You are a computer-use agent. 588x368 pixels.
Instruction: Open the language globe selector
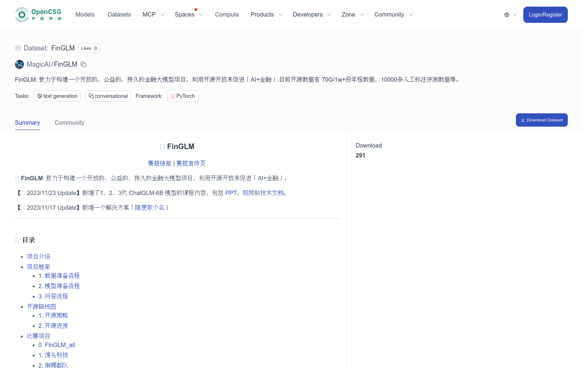coord(507,15)
